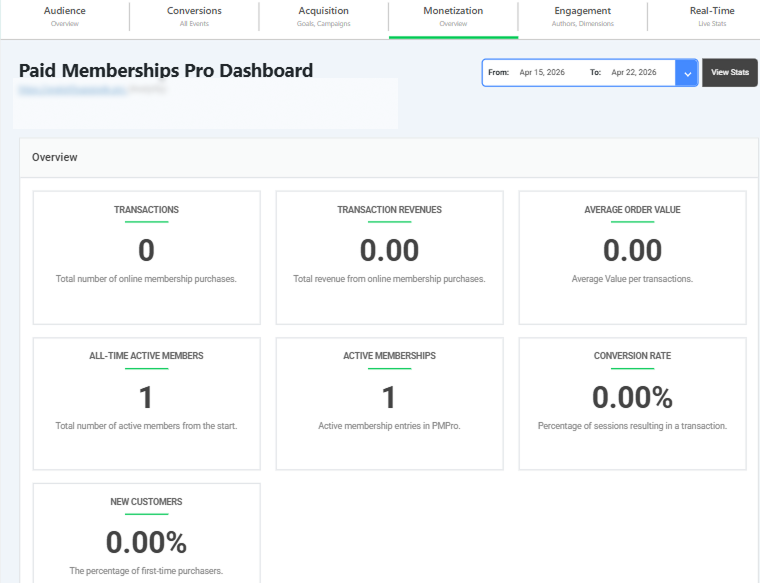Screen dimensions: 760x583
Task: Expand the date range dropdown arrow
Action: (687, 73)
